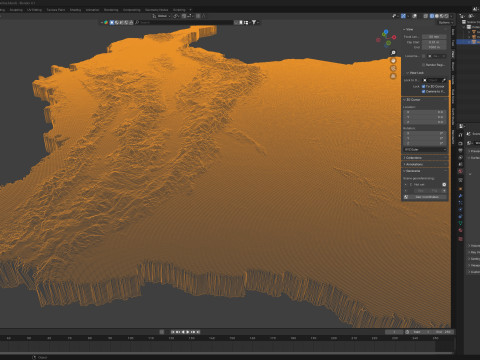Open the filter funnel dropdown beside search
This screenshot has height=360, width=480.
point(255,22)
